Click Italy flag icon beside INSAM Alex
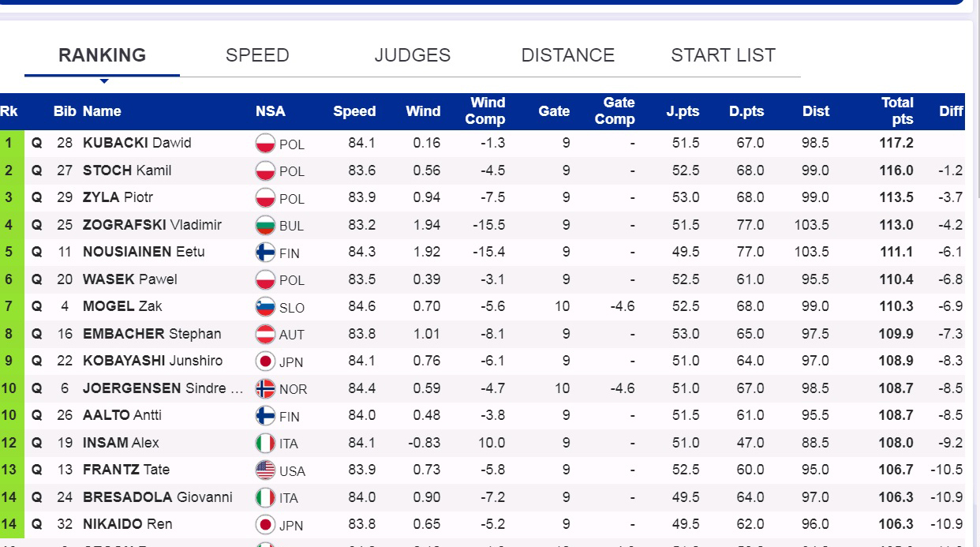The height and width of the screenshot is (547, 980). pos(265,443)
